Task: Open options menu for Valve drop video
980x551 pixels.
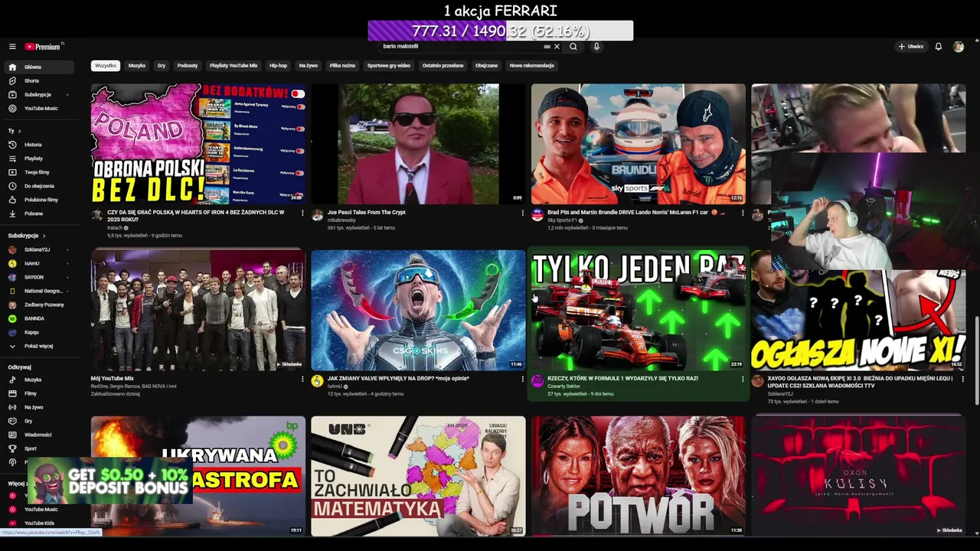Action: (523, 379)
